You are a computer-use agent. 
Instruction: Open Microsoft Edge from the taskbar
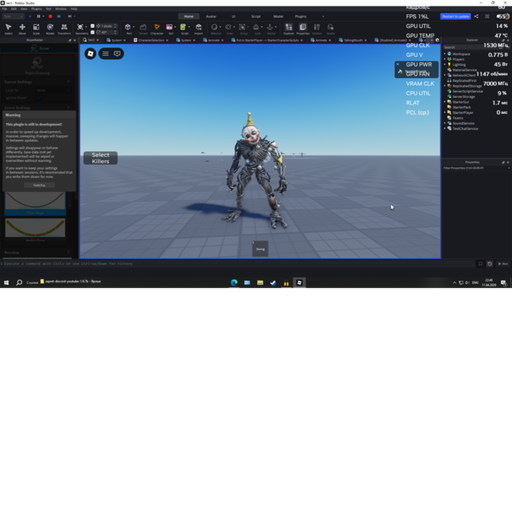point(234,283)
